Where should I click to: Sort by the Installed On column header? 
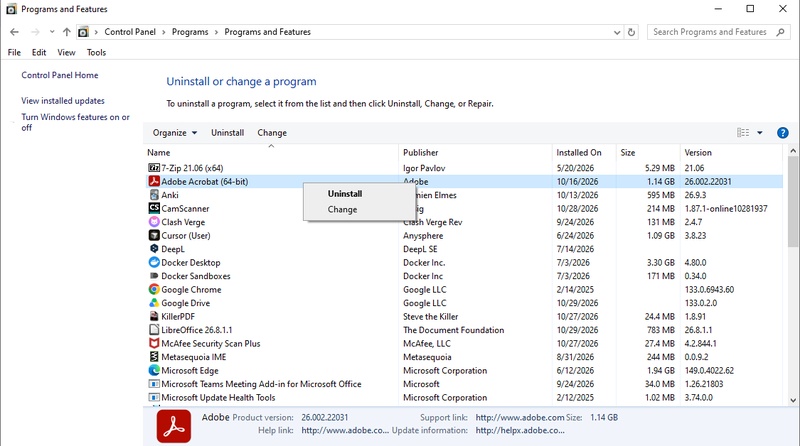[x=579, y=153]
